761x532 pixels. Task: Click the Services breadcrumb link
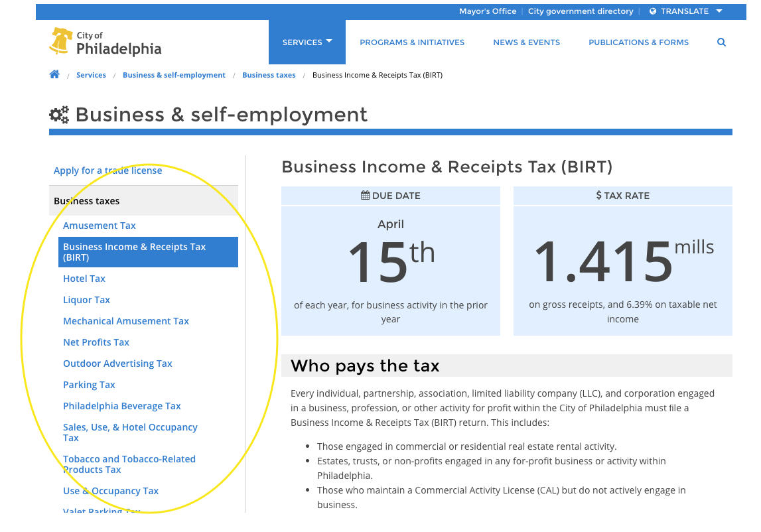pyautogui.click(x=92, y=75)
